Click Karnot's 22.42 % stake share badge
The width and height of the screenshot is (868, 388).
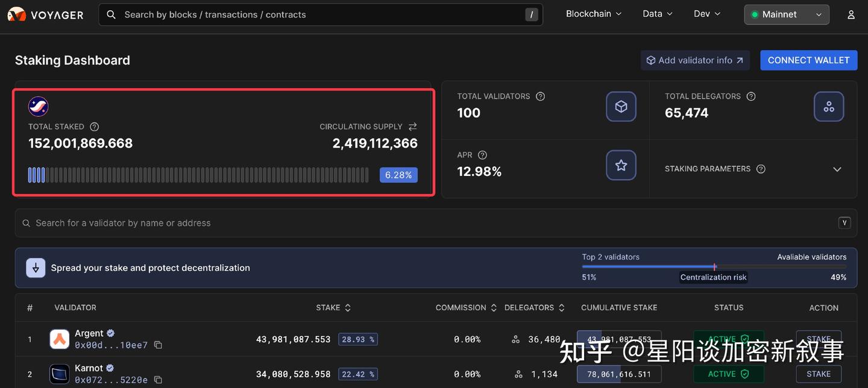[358, 374]
